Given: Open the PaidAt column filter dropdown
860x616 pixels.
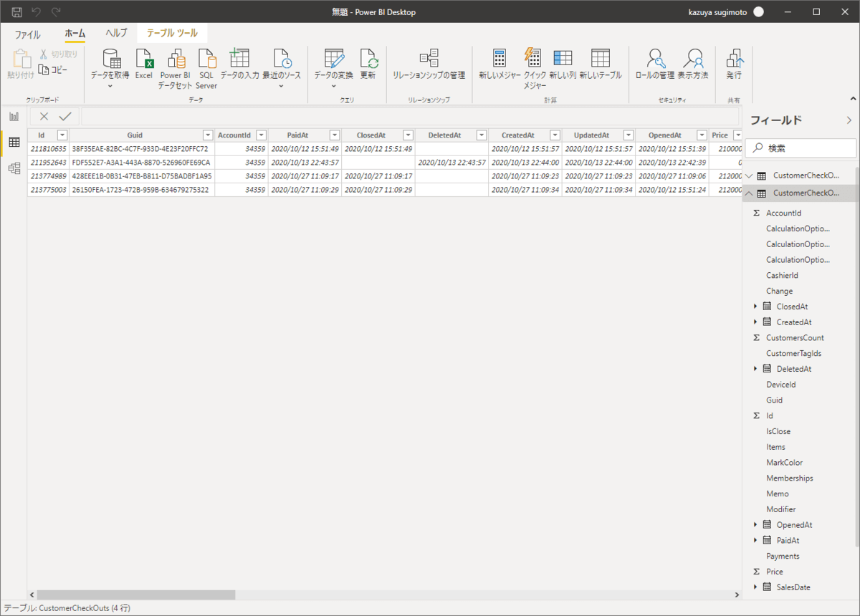Looking at the screenshot, I should tap(334, 135).
